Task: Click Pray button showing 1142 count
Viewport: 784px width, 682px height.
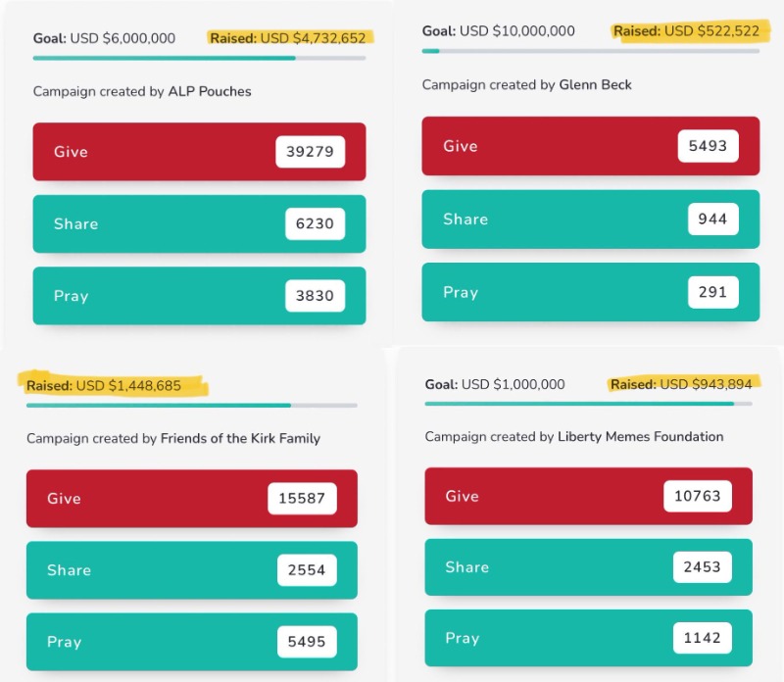Action: click(588, 638)
